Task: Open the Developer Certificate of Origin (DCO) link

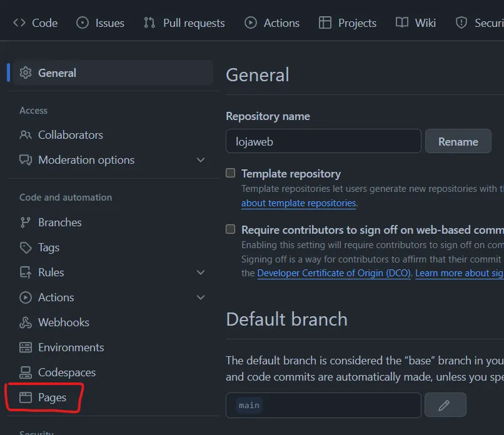Action: (334, 273)
